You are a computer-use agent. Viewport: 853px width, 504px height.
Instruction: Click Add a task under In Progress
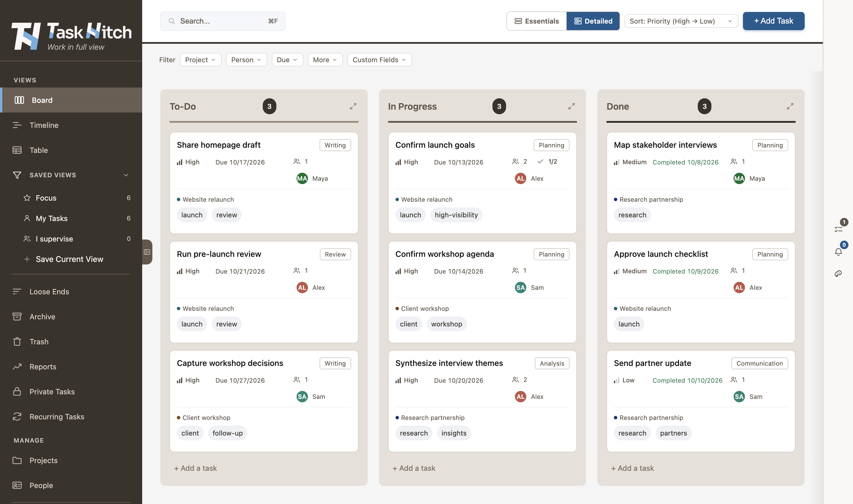pos(414,468)
